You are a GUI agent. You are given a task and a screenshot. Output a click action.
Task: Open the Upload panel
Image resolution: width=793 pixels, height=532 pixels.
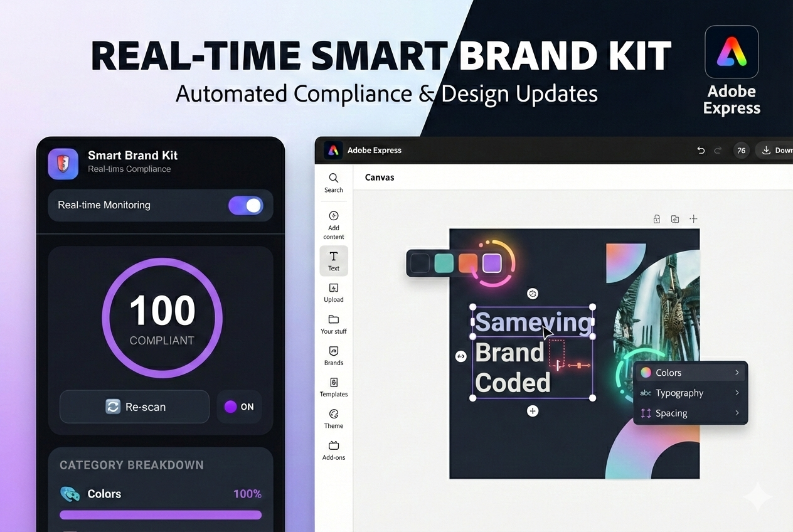click(334, 293)
